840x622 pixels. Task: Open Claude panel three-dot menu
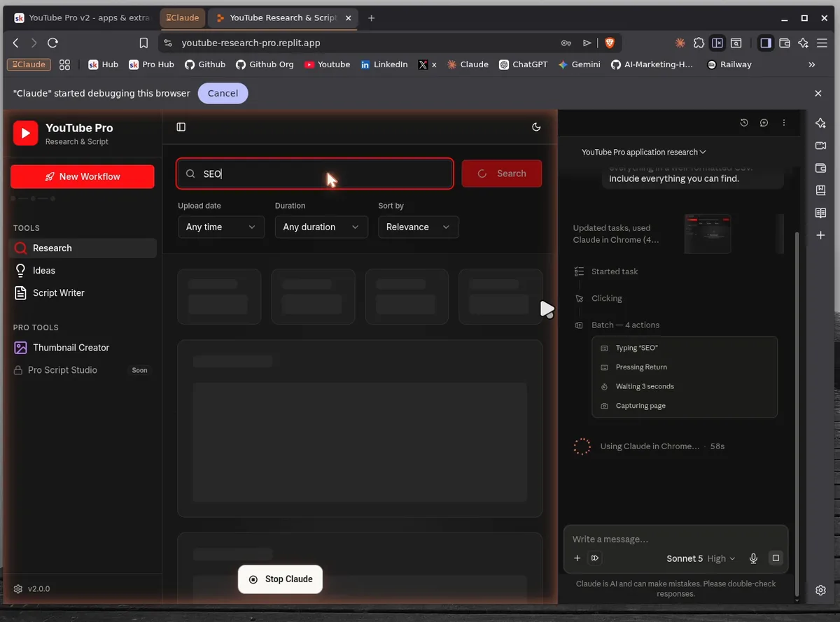coord(784,122)
